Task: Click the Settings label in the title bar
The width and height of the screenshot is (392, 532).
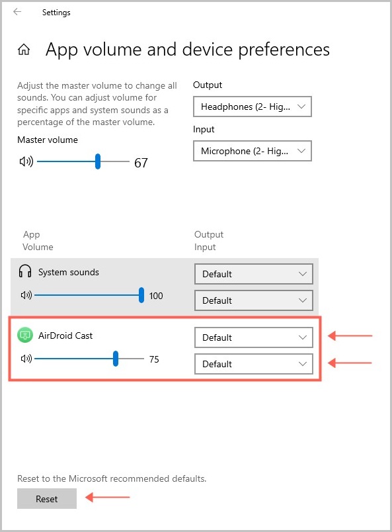Action: point(56,12)
